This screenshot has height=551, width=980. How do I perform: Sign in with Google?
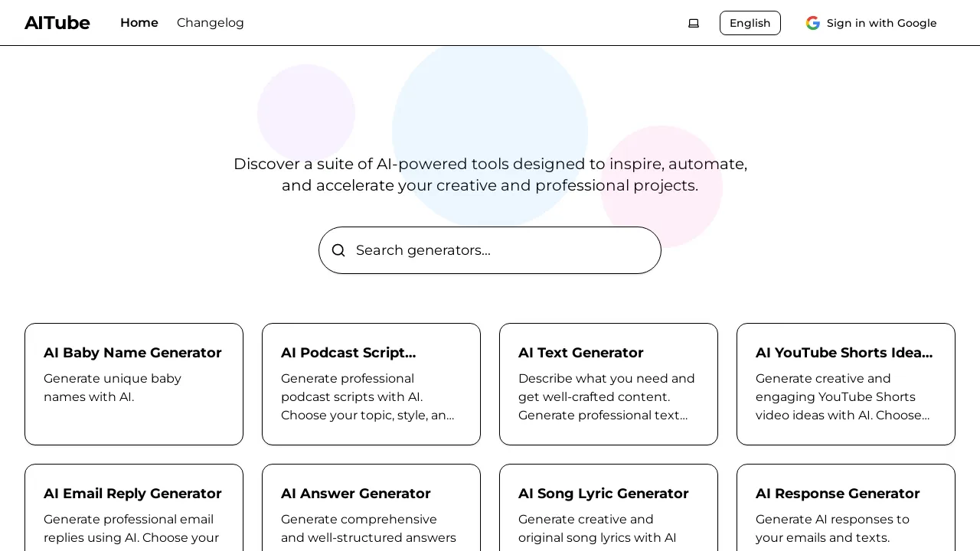click(x=871, y=23)
